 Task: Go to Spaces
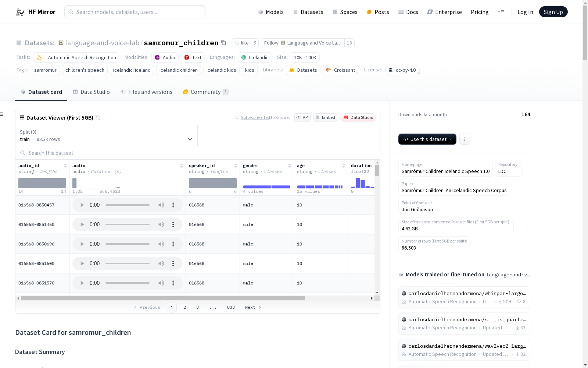(x=345, y=12)
